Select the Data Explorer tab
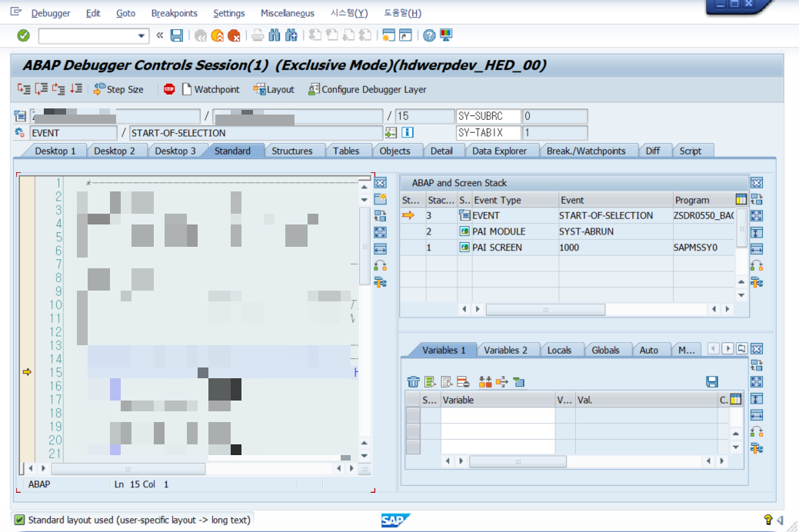 click(499, 151)
